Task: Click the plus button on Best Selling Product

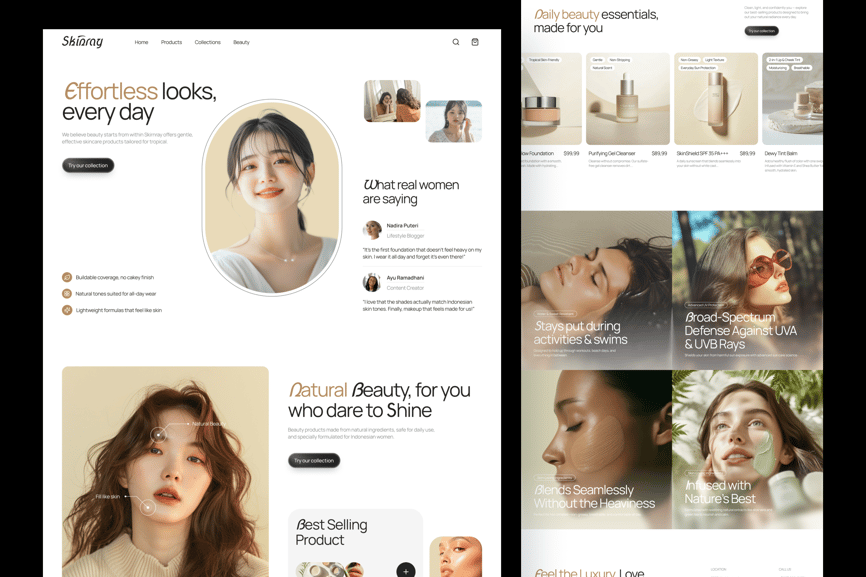Action: click(405, 570)
